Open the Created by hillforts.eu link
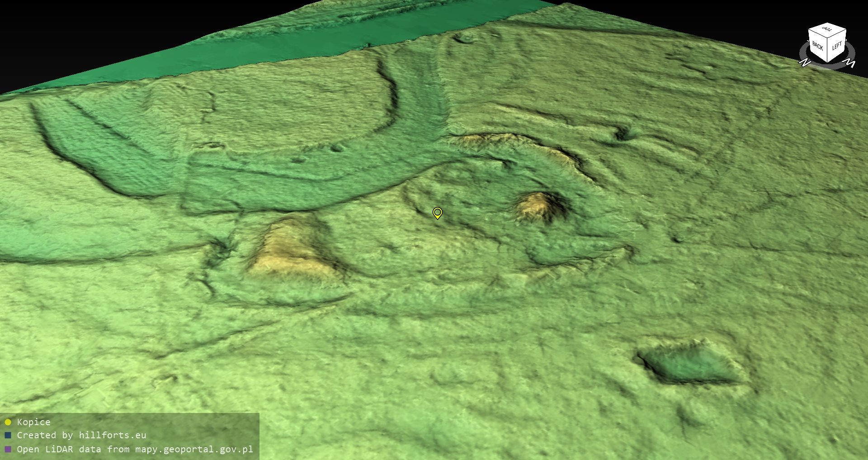This screenshot has width=868, height=460. [81, 436]
